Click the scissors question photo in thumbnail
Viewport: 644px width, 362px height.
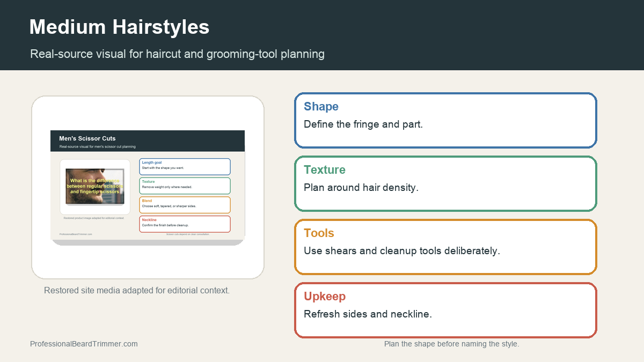click(95, 186)
